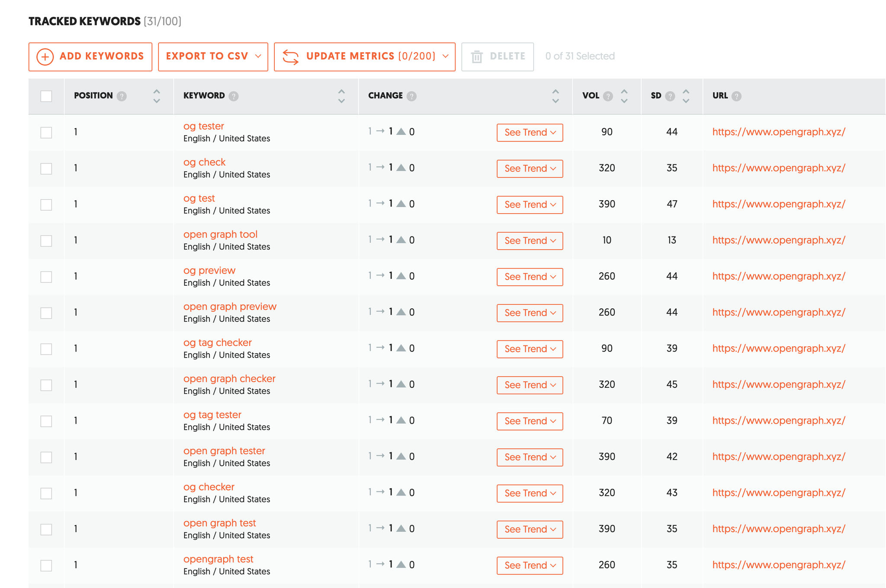The height and width of the screenshot is (588, 886).
Task: Click the Tracked Keywords heading
Action: click(x=85, y=21)
